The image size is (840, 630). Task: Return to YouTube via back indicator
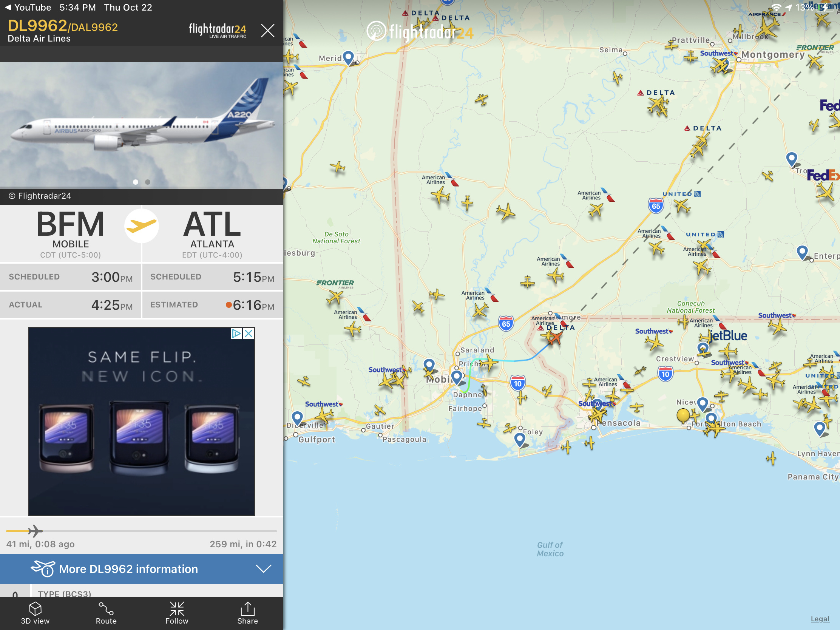click(28, 7)
